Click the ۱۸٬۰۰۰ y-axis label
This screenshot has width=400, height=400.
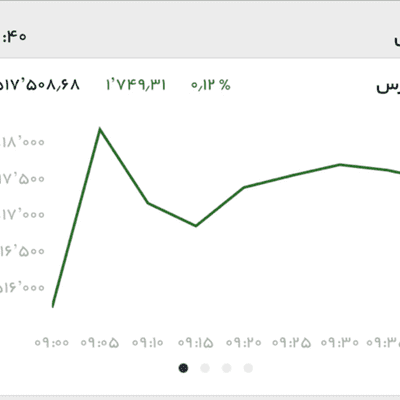[22, 142]
